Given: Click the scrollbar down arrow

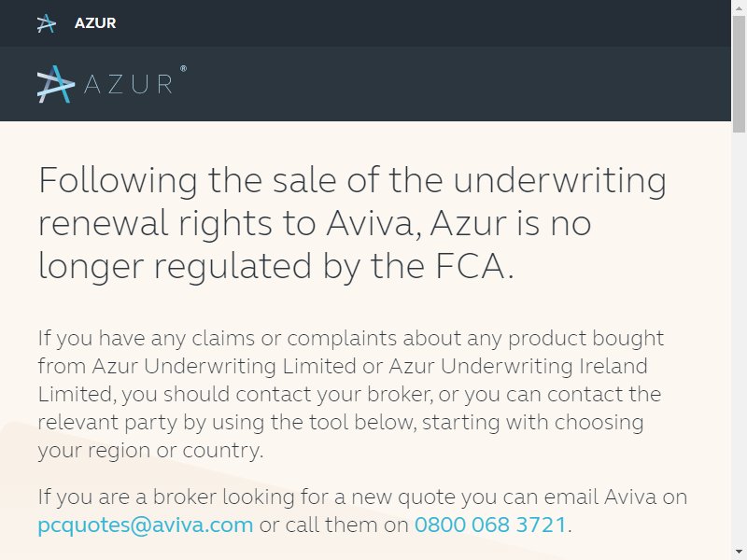Looking at the screenshot, I should click(739, 553).
